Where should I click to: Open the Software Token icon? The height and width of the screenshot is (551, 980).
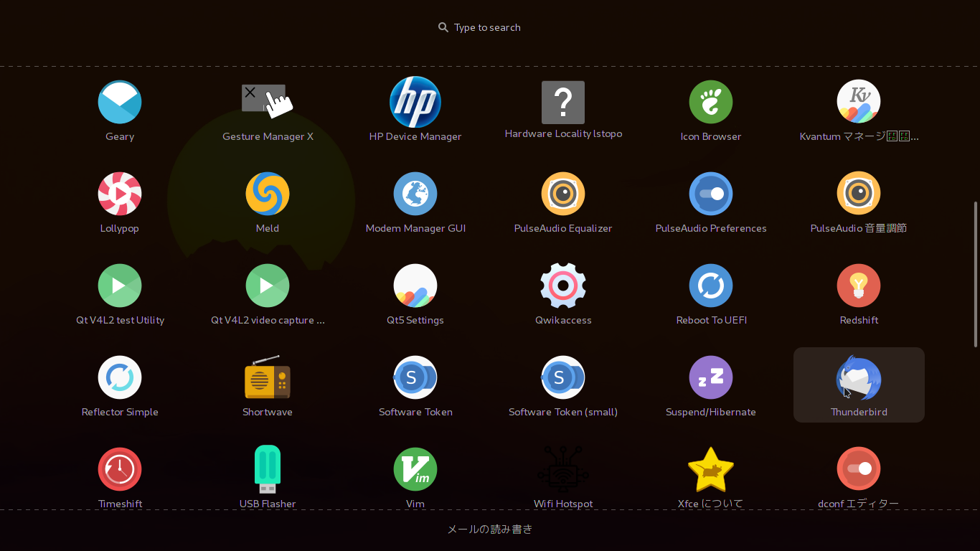[415, 377]
